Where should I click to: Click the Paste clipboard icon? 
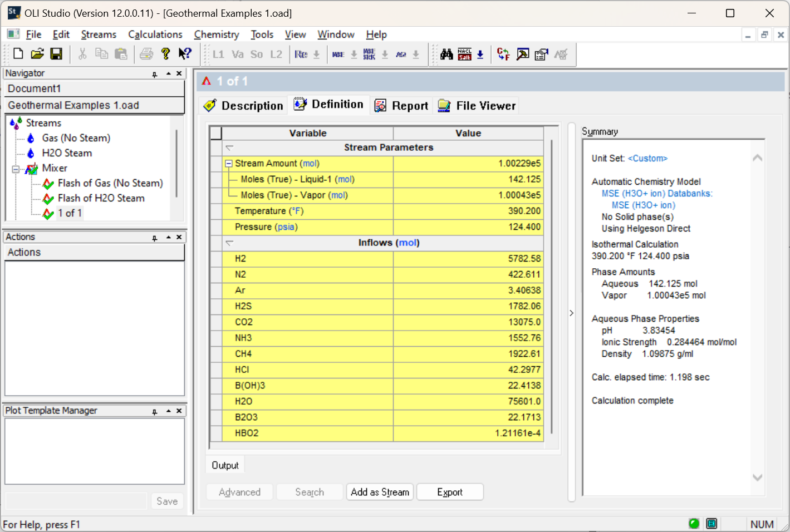click(120, 54)
